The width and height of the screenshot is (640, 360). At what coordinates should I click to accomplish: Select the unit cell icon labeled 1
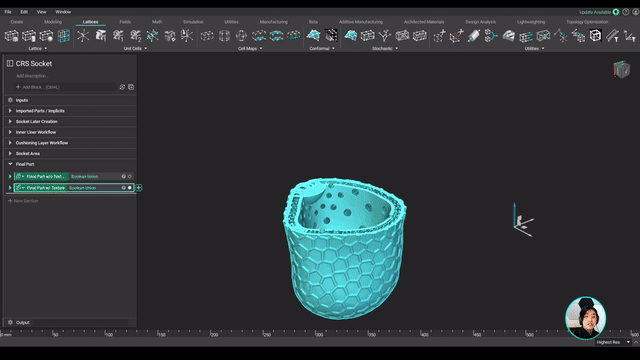(118, 36)
